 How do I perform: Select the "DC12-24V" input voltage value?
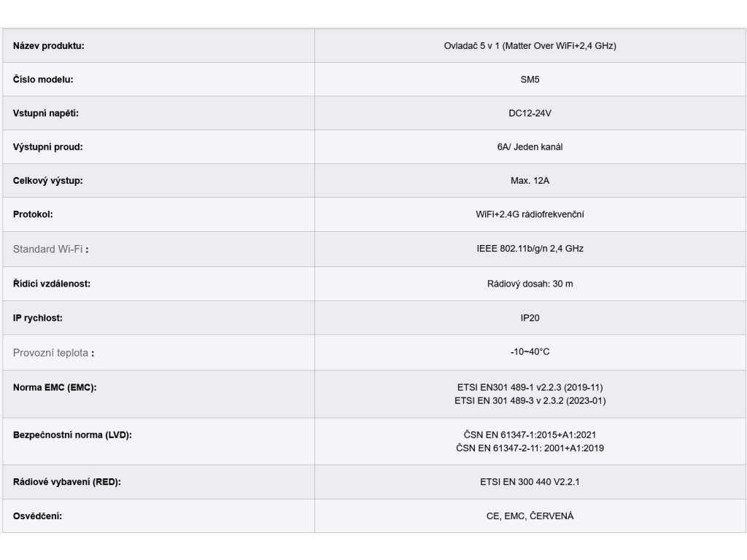(x=530, y=113)
